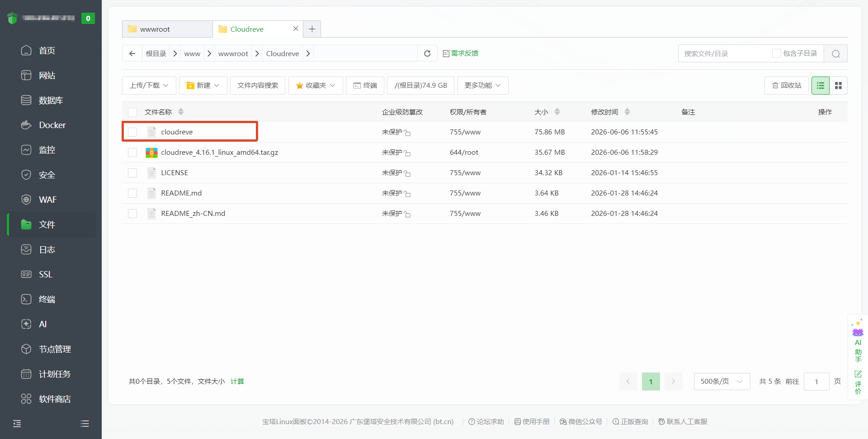The width and height of the screenshot is (868, 439).
Task: Open 计划任务 scheduled tasks
Action: click(x=54, y=374)
